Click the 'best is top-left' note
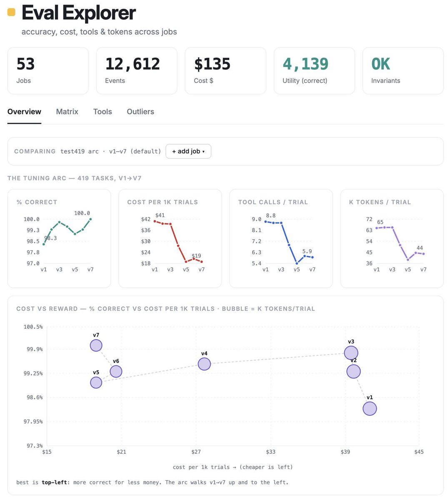 coord(152,482)
